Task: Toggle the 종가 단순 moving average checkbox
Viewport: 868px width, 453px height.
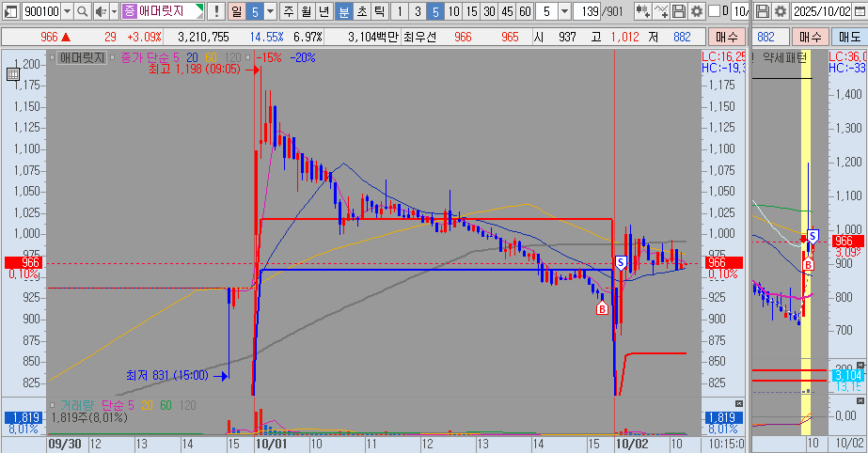Action: pyautogui.click(x=112, y=57)
